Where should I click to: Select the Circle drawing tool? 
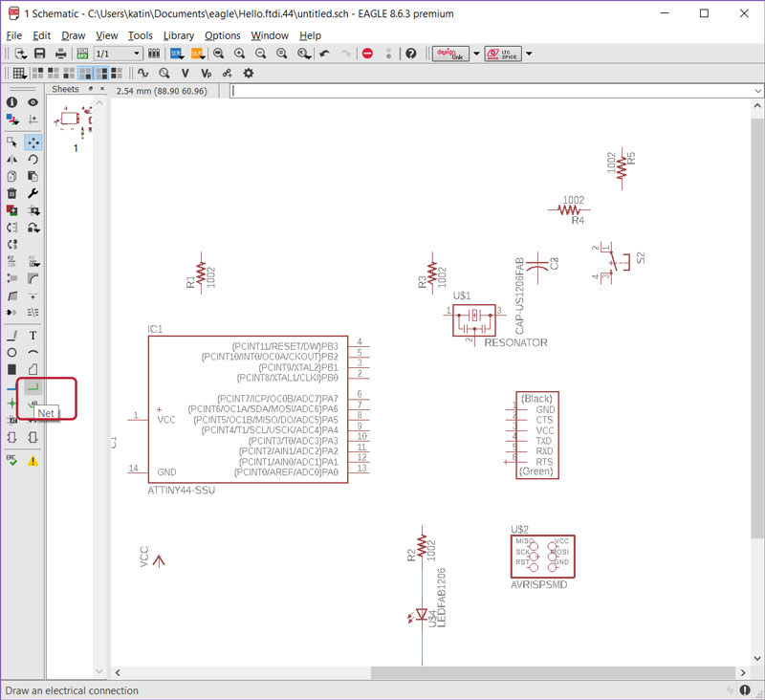tap(11, 352)
